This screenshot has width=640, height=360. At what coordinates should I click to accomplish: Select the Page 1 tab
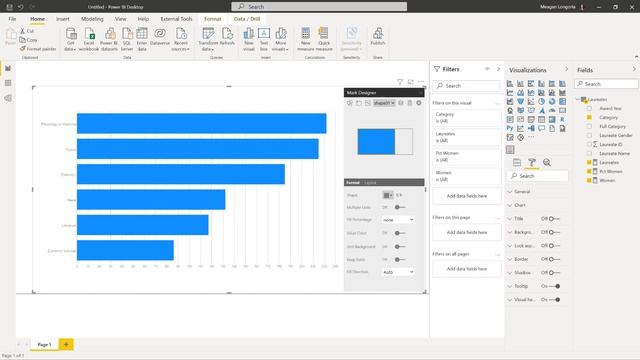point(44,344)
